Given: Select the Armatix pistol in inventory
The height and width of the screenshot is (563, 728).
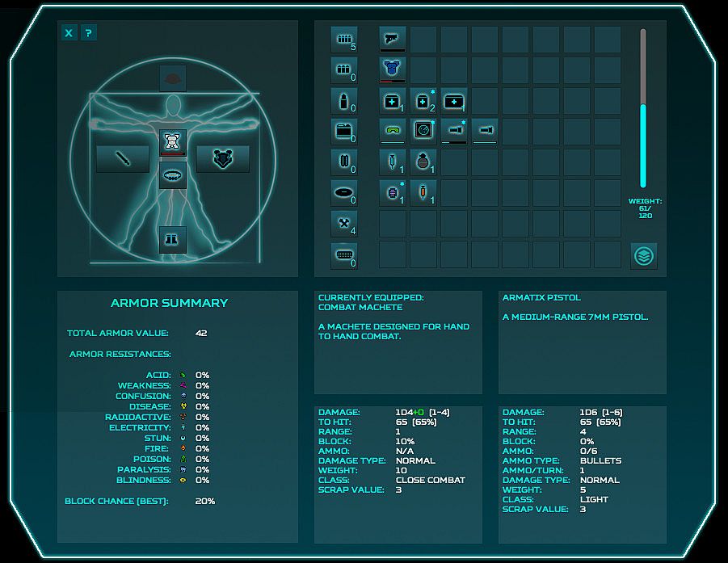Looking at the screenshot, I should coord(393,39).
